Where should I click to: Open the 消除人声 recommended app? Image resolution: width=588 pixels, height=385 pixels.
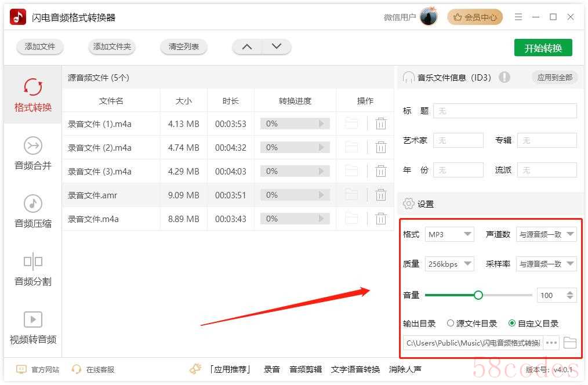coord(405,369)
